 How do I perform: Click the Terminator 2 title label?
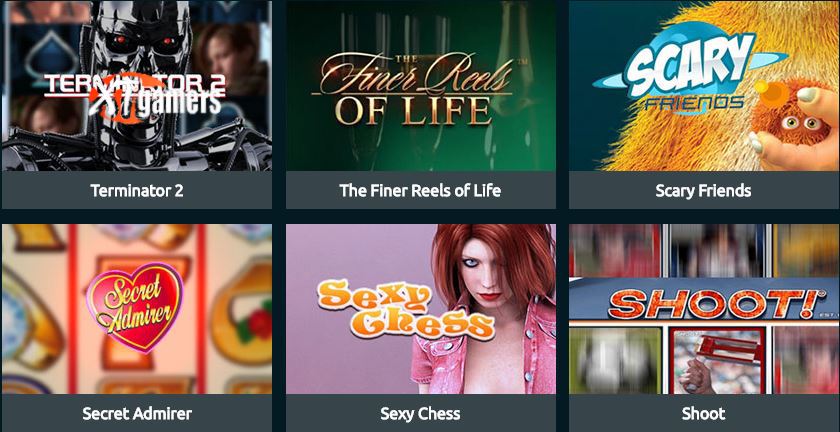click(x=137, y=190)
